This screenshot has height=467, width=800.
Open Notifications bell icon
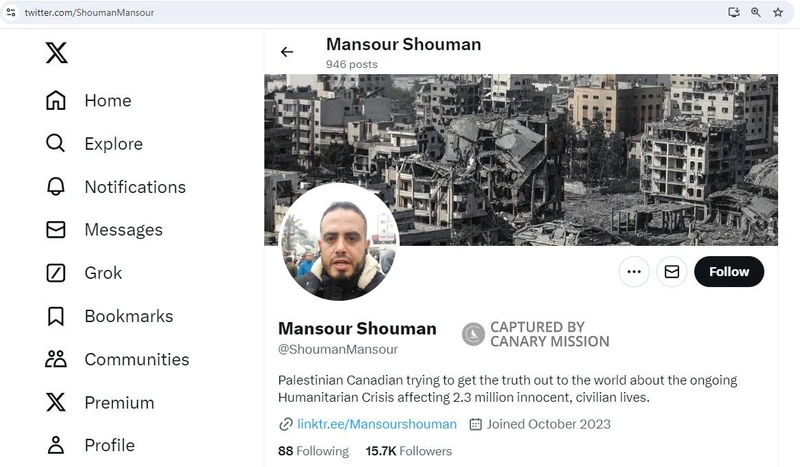point(56,187)
